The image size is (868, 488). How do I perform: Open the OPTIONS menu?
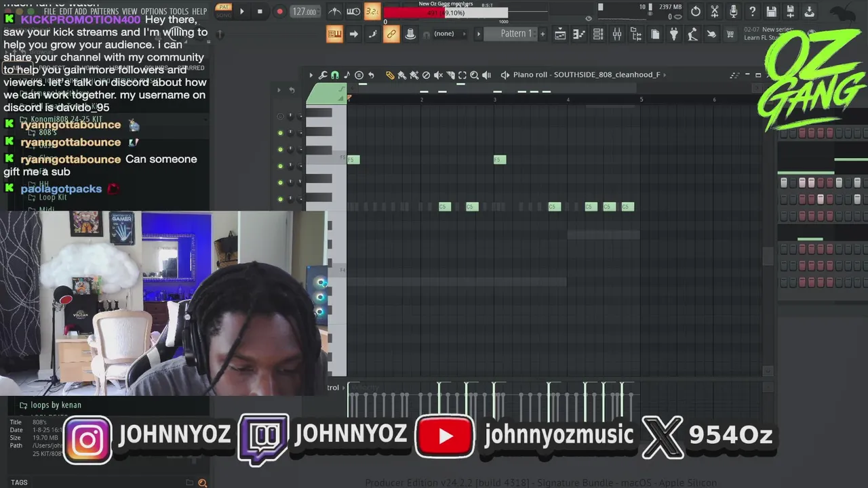[153, 12]
